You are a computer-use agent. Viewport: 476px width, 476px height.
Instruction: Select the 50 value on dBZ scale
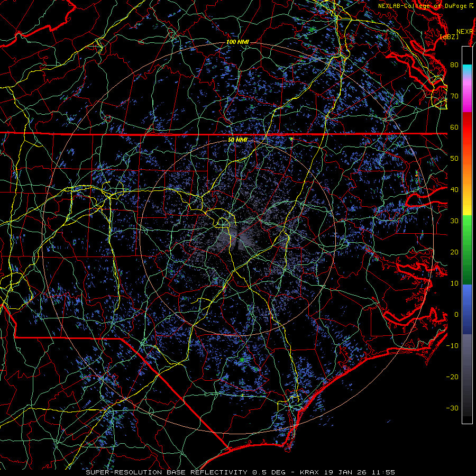[x=454, y=159]
